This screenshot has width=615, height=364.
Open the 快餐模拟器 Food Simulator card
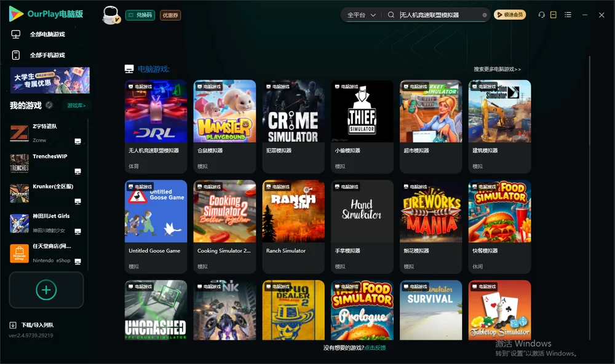click(499, 226)
